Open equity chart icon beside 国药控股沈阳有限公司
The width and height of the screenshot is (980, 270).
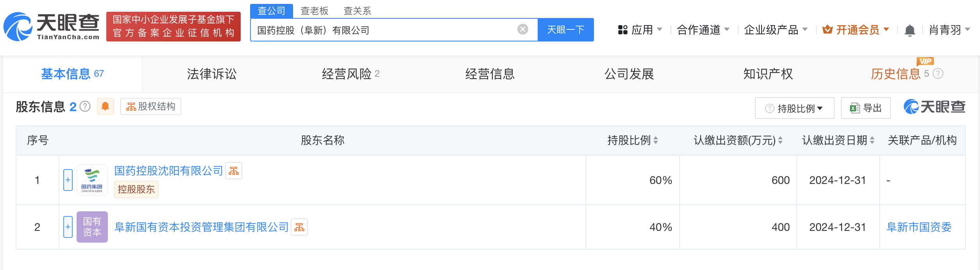click(234, 171)
